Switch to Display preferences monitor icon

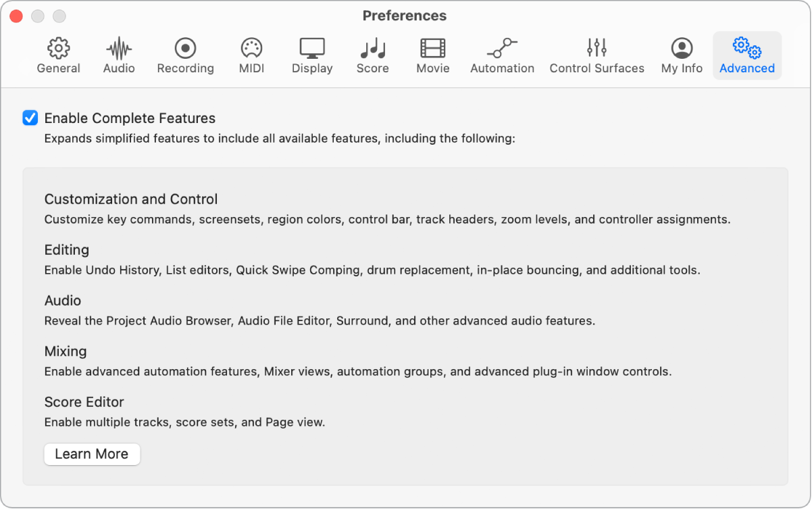pos(312,49)
